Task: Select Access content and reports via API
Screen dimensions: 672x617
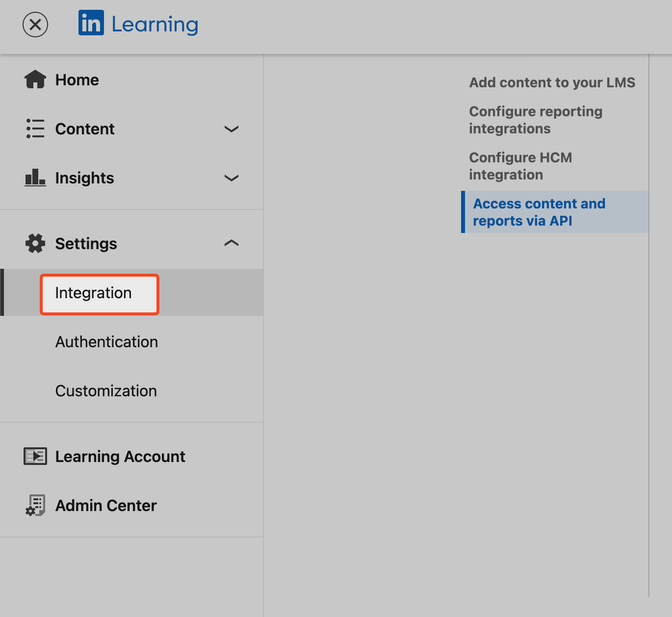Action: pyautogui.click(x=539, y=212)
